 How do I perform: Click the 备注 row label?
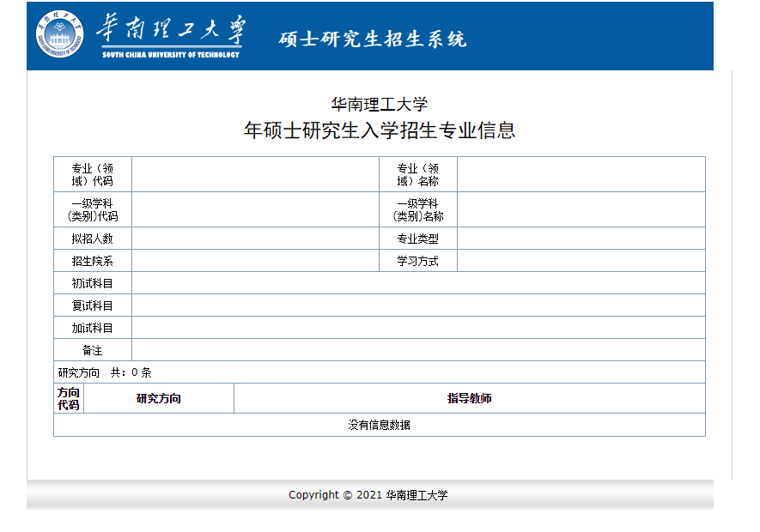93,350
